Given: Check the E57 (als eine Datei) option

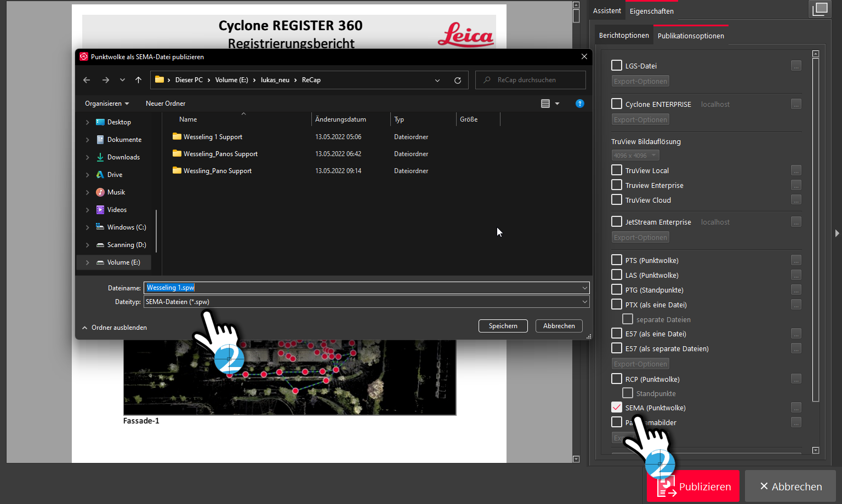Looking at the screenshot, I should coord(617,333).
